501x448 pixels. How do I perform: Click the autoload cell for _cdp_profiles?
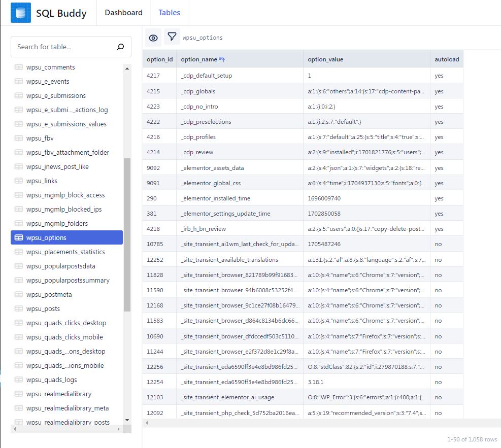pos(447,137)
